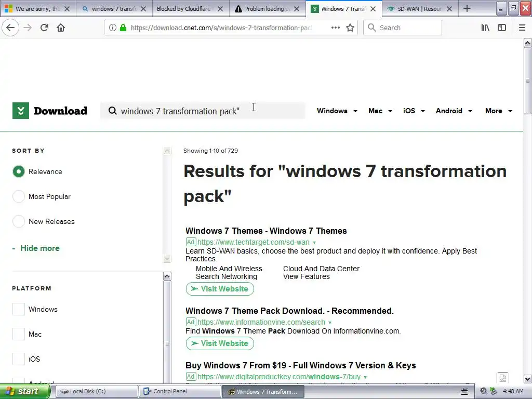
Task: Open 'Search Networking' ad sublink
Action: pyautogui.click(x=227, y=276)
